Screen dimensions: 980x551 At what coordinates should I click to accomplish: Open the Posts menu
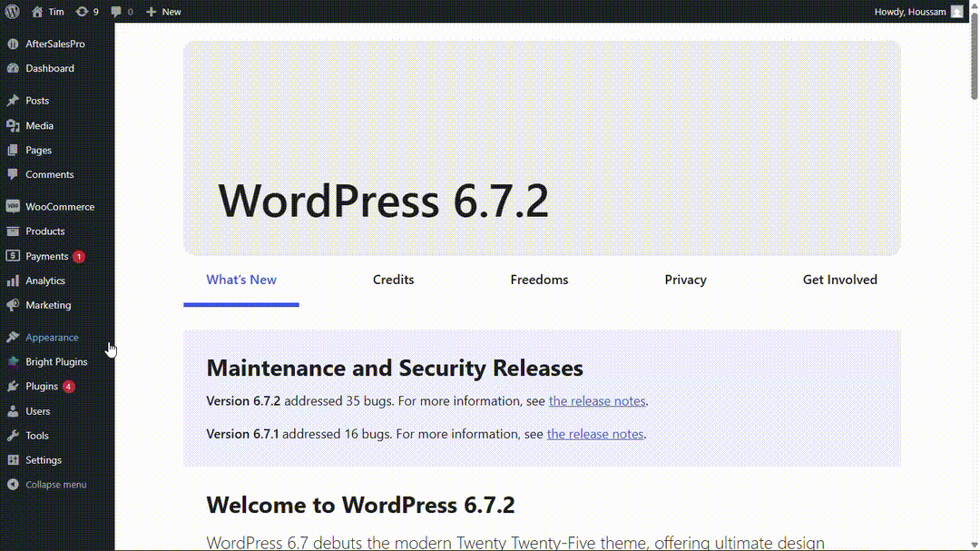point(37,100)
